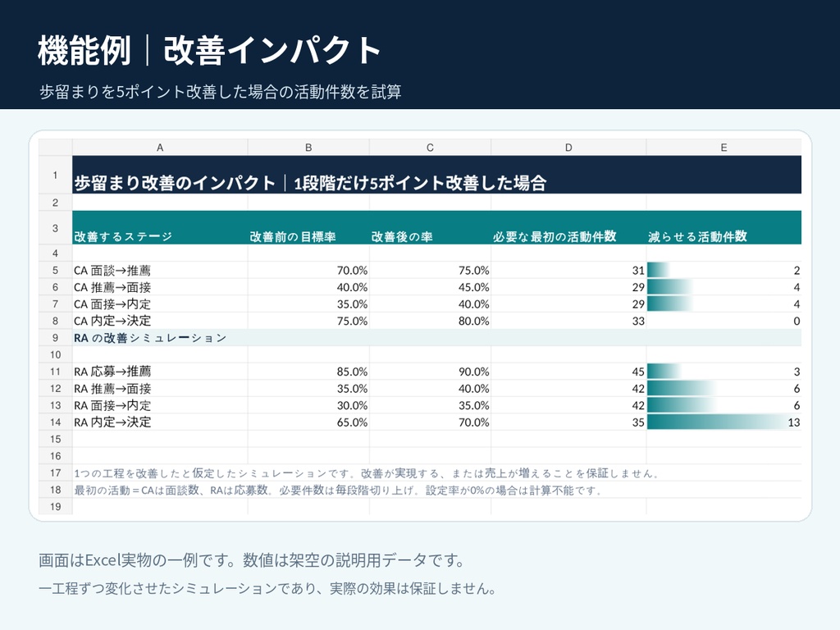840x630 pixels.
Task: Click the reduction value 3 in RA 応募→推薦 row
Action: pos(724,372)
